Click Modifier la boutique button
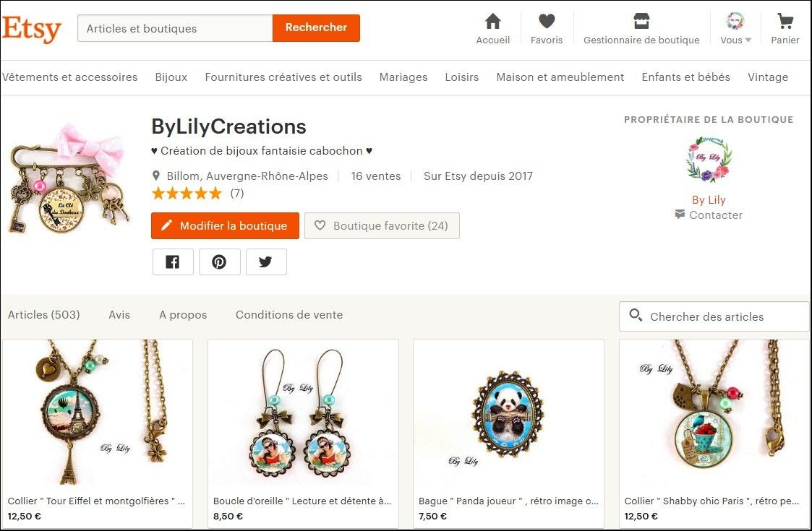This screenshot has width=812, height=531. (225, 226)
